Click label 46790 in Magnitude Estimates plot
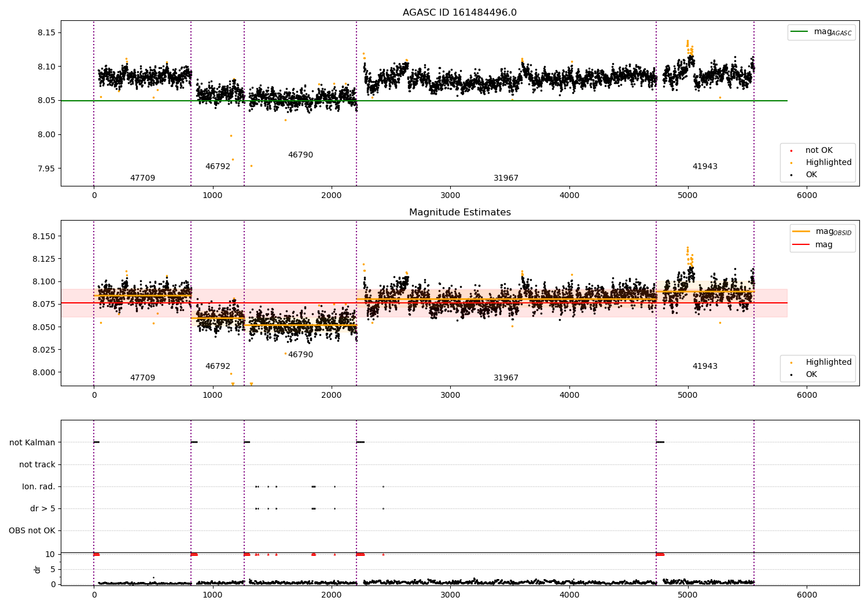Image resolution: width=868 pixels, height=608 pixels. (300, 355)
